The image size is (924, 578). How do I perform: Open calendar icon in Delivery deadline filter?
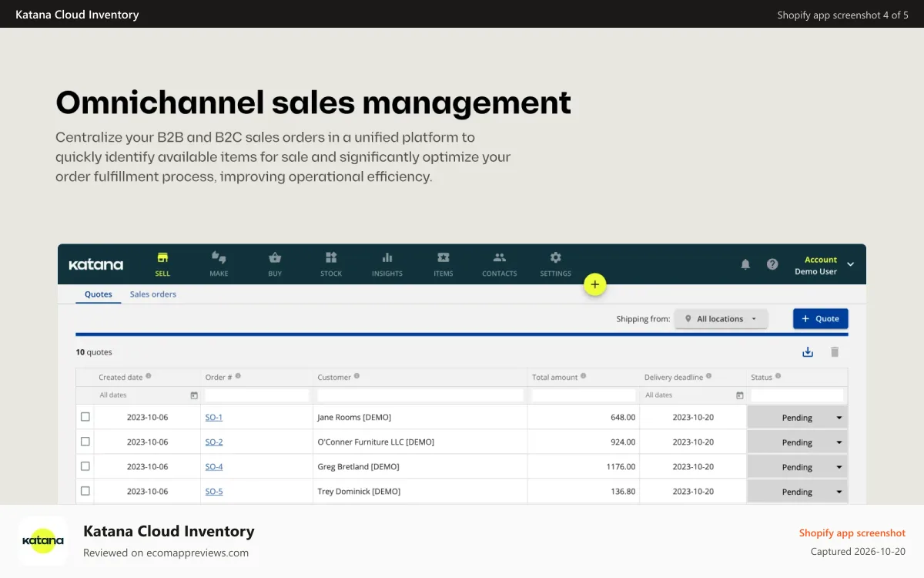[x=740, y=395]
